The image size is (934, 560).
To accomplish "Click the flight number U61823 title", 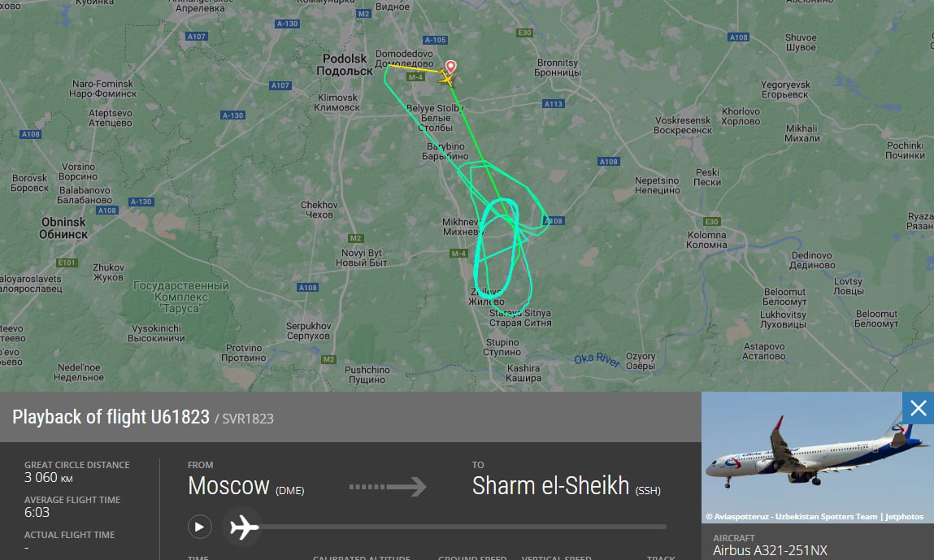I will click(x=111, y=417).
